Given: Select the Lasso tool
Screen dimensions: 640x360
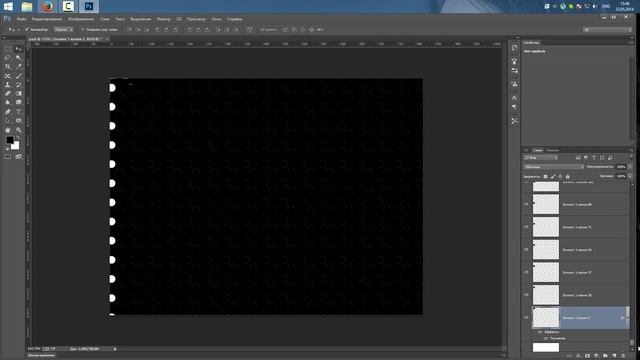Looking at the screenshot, I should tap(7, 58).
